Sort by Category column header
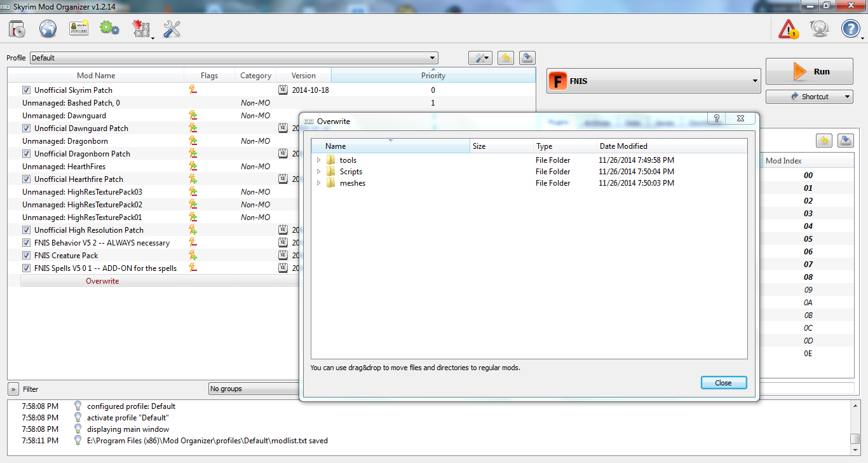 pos(255,76)
